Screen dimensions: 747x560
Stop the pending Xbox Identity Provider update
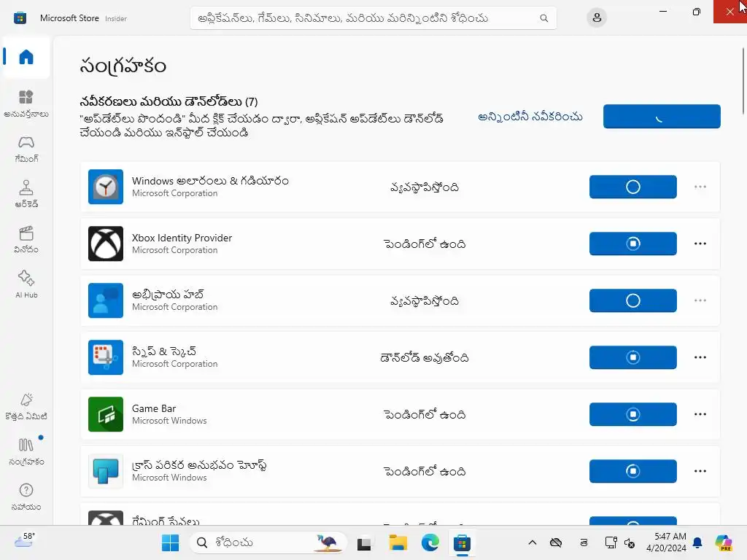(x=632, y=244)
